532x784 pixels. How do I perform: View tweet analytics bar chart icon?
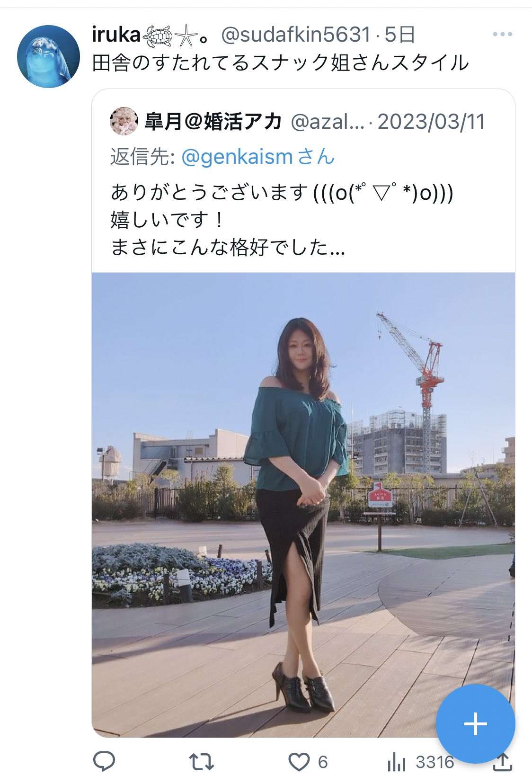[396, 762]
